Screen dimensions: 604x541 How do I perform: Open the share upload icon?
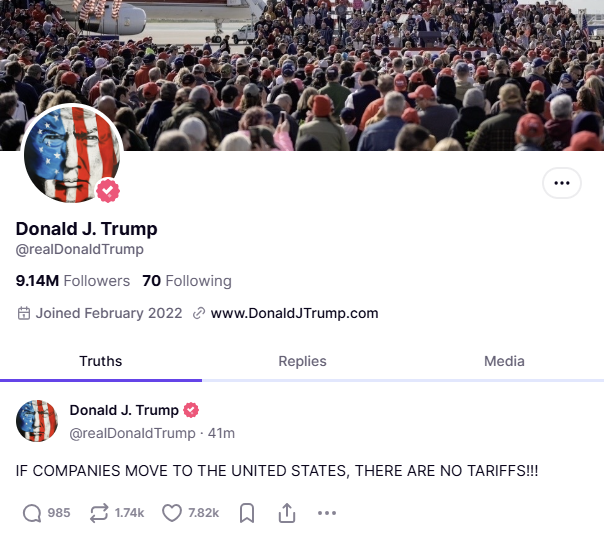pos(287,513)
